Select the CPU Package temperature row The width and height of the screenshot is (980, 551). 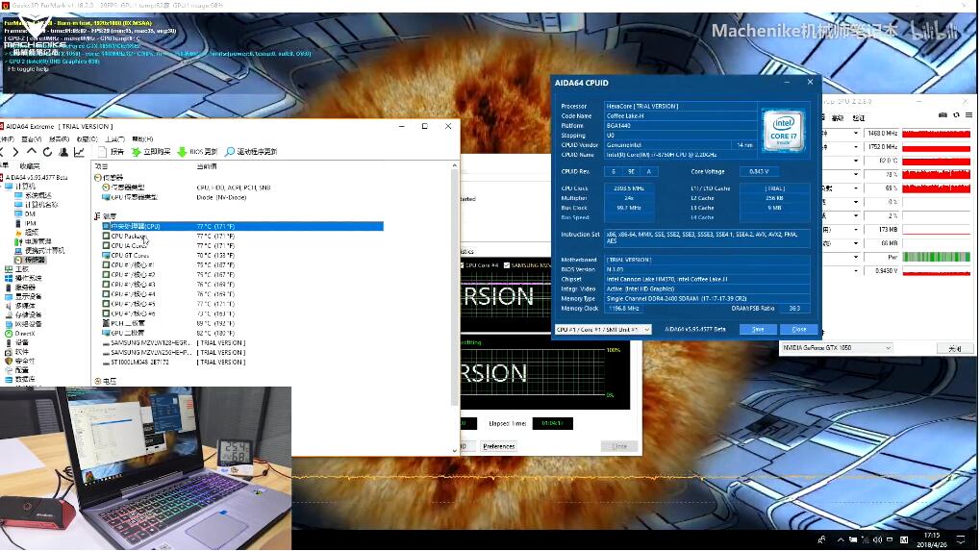pos(243,237)
